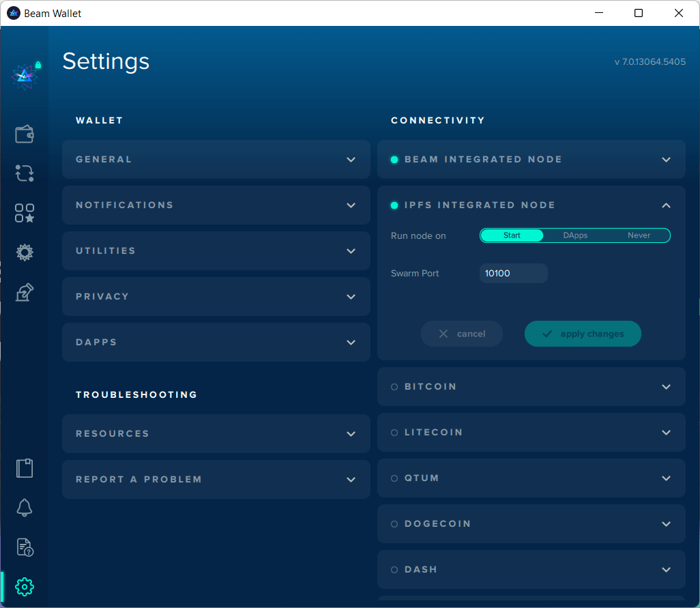Open the address book sidebar icon
The height and width of the screenshot is (608, 700).
pos(25,468)
